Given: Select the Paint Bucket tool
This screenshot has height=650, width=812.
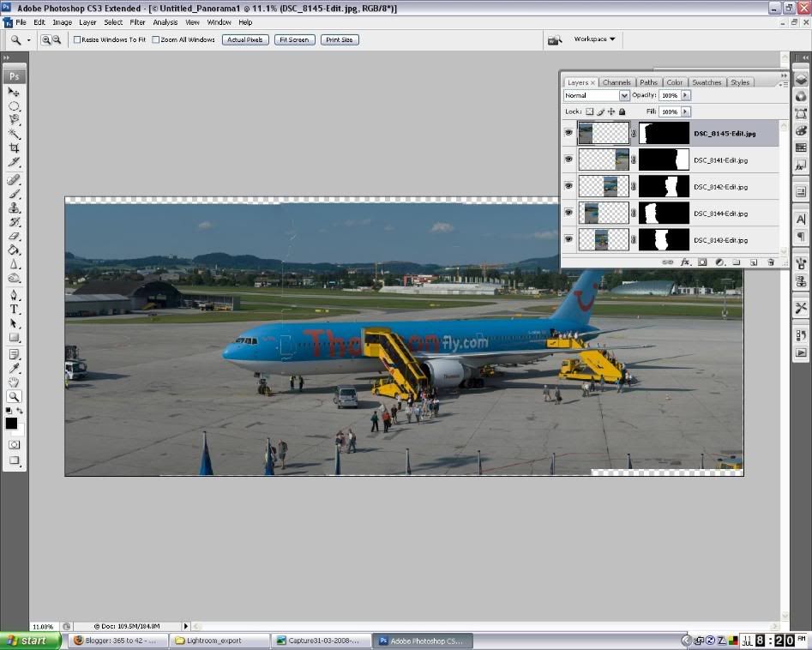Looking at the screenshot, I should [x=14, y=250].
